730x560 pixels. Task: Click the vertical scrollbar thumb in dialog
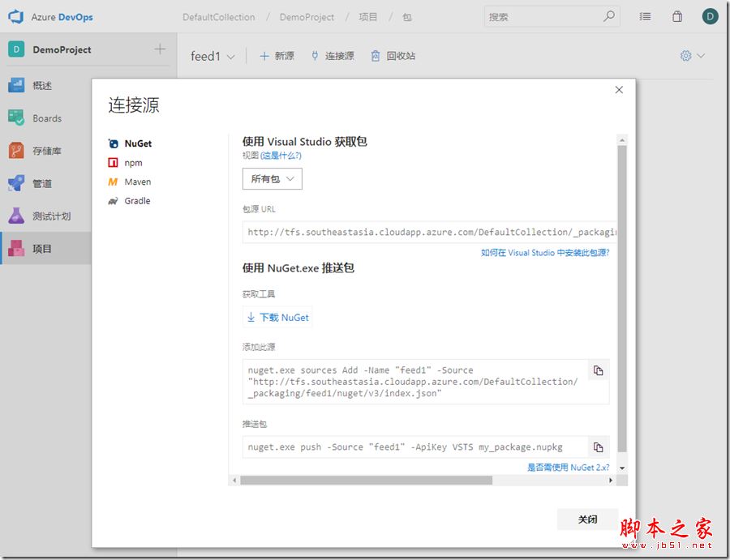pyautogui.click(x=622, y=298)
